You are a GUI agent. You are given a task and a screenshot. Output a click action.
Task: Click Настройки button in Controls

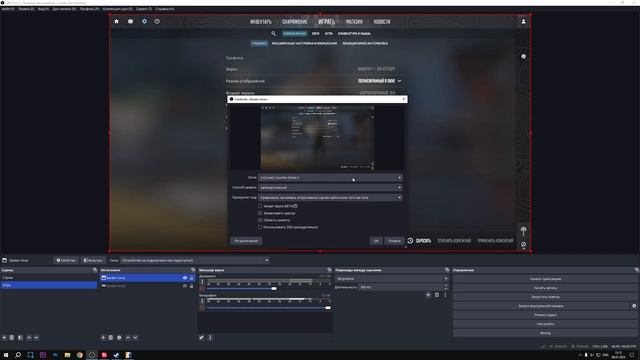pyautogui.click(x=545, y=324)
